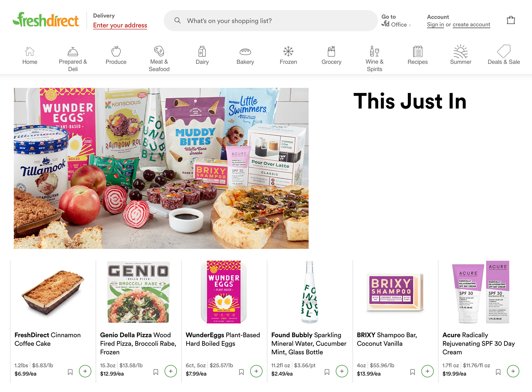Image resolution: width=532 pixels, height=392 pixels.
Task: Open the Recipes menu item
Action: click(418, 55)
